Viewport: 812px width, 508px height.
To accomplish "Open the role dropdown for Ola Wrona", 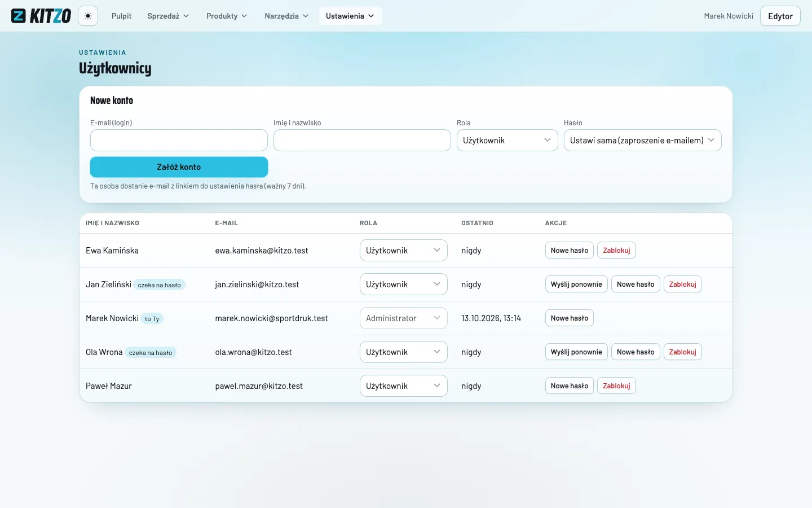I will (403, 352).
